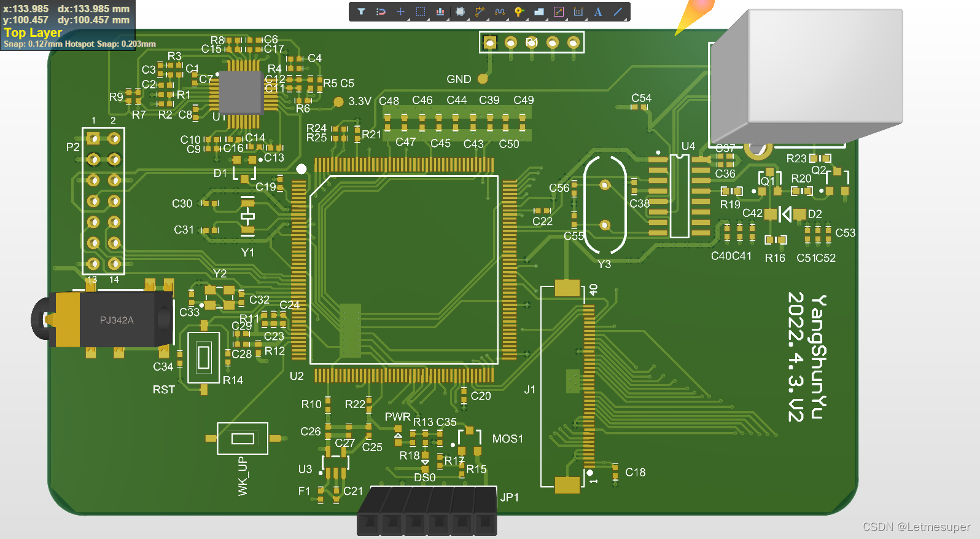Select the WK_UP push button component

(x=243, y=438)
